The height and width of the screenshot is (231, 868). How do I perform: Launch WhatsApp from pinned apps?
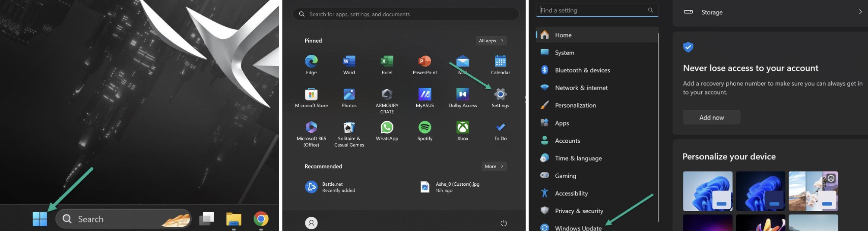pos(387,131)
